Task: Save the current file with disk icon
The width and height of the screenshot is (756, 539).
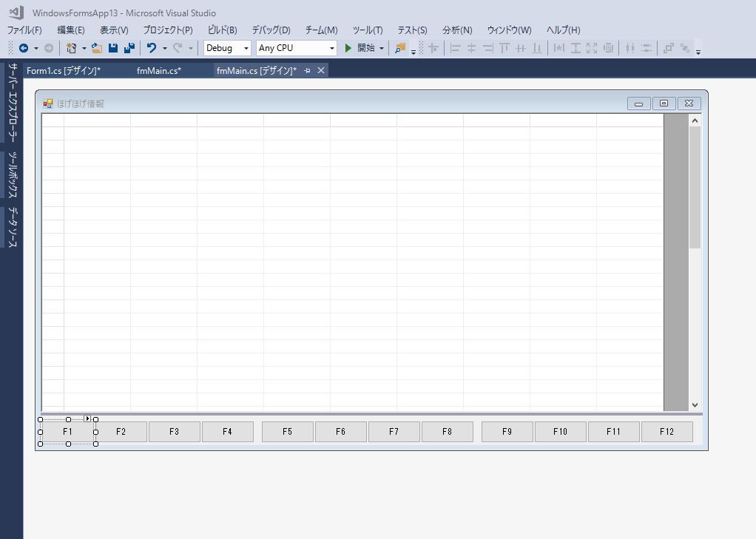Action: (x=113, y=48)
